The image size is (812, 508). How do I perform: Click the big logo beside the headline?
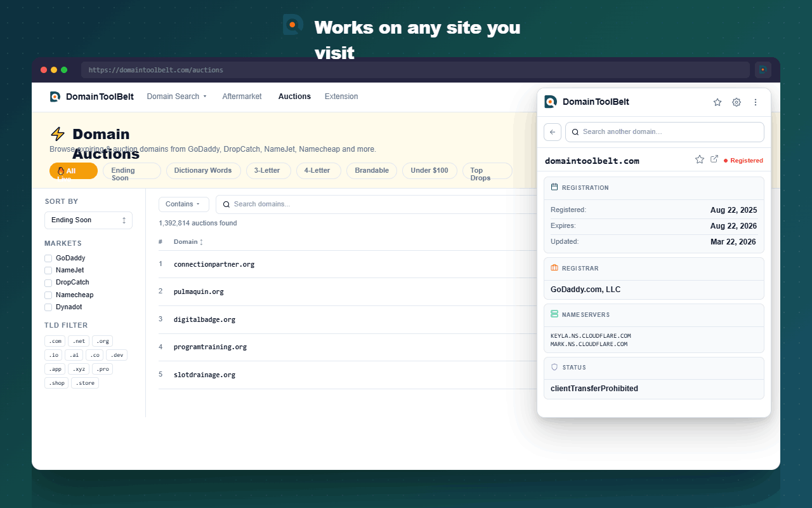(292, 25)
